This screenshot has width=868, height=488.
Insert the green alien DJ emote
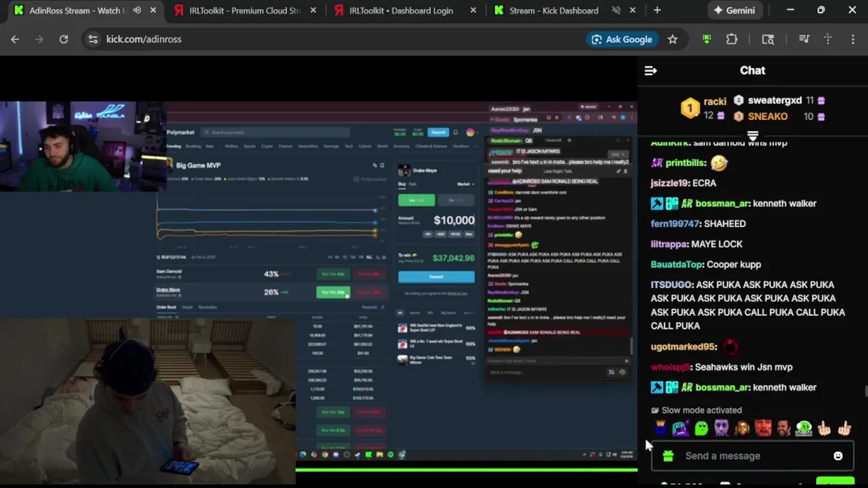(804, 428)
